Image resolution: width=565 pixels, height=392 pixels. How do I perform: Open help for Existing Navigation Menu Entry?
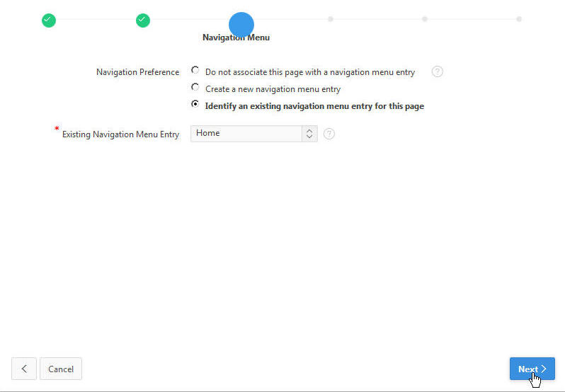[x=329, y=134]
